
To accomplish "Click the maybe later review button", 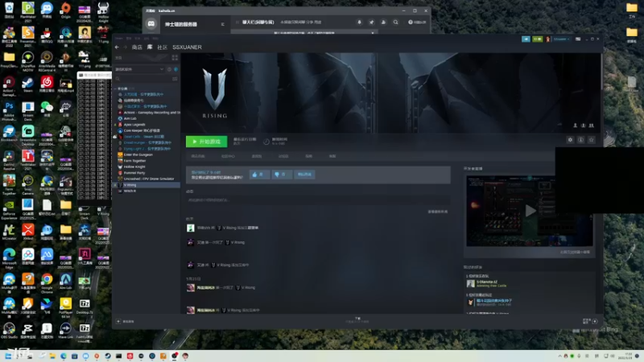I will 304,175.
